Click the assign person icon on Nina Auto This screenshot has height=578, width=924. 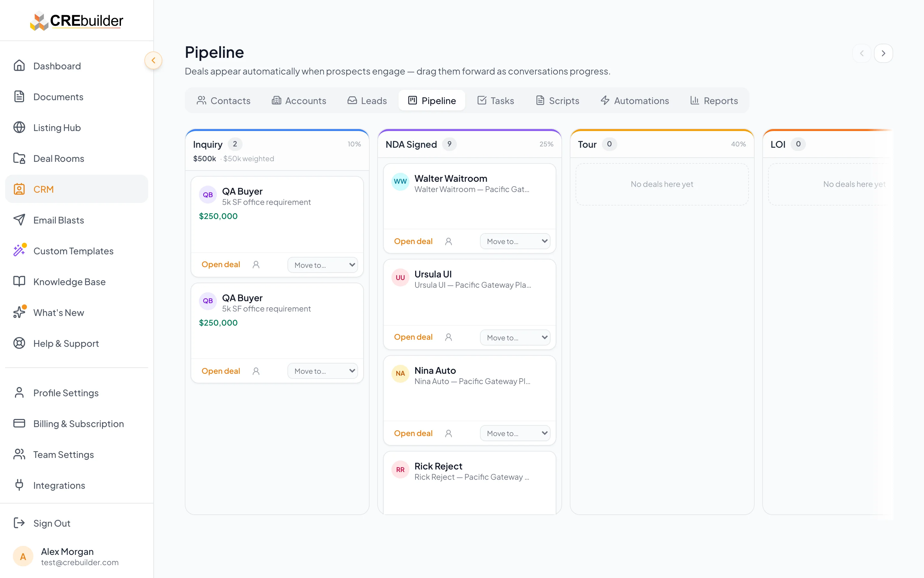[449, 433]
